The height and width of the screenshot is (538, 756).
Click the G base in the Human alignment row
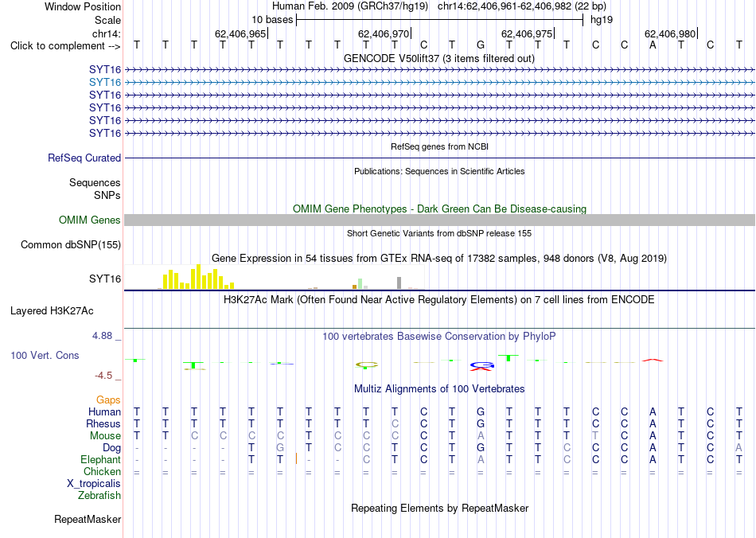[481, 412]
